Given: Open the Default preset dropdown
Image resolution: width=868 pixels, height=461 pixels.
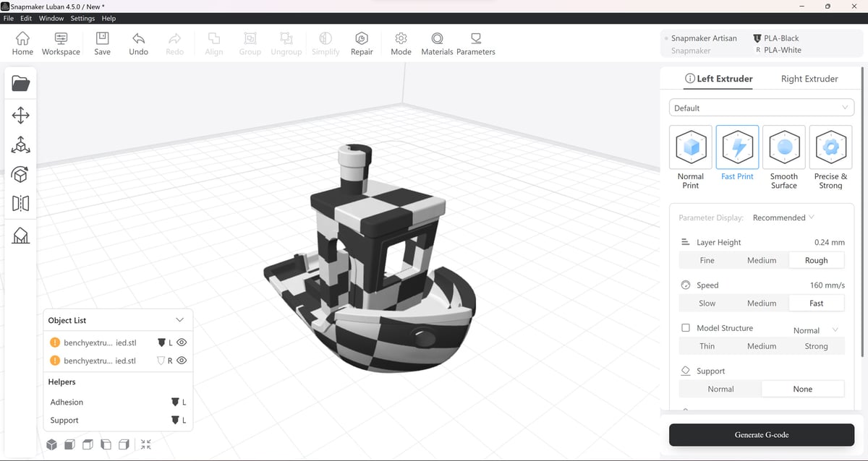Looking at the screenshot, I should click(x=762, y=108).
